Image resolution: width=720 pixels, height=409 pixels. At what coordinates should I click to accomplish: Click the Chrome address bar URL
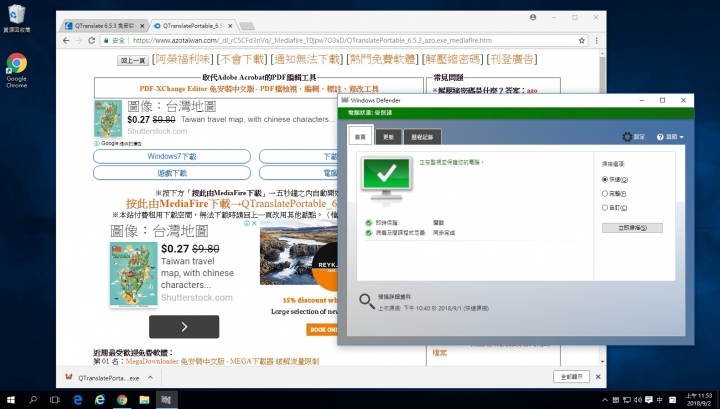[312, 40]
